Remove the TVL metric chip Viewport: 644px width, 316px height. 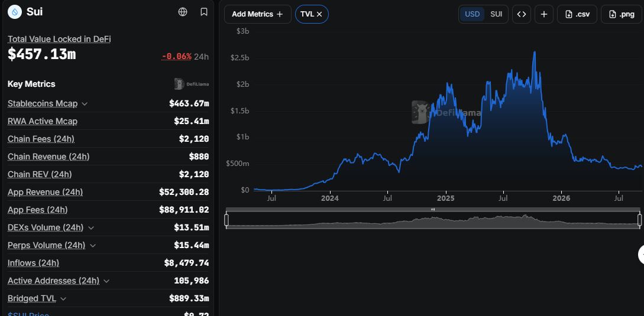pos(319,14)
